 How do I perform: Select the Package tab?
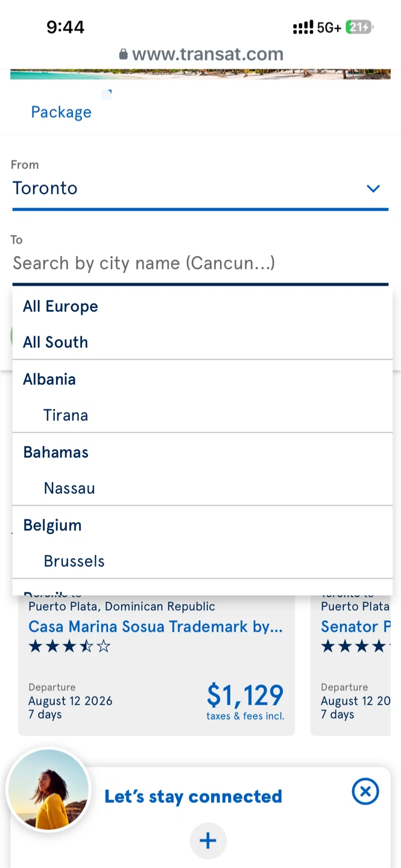pyautogui.click(x=61, y=112)
